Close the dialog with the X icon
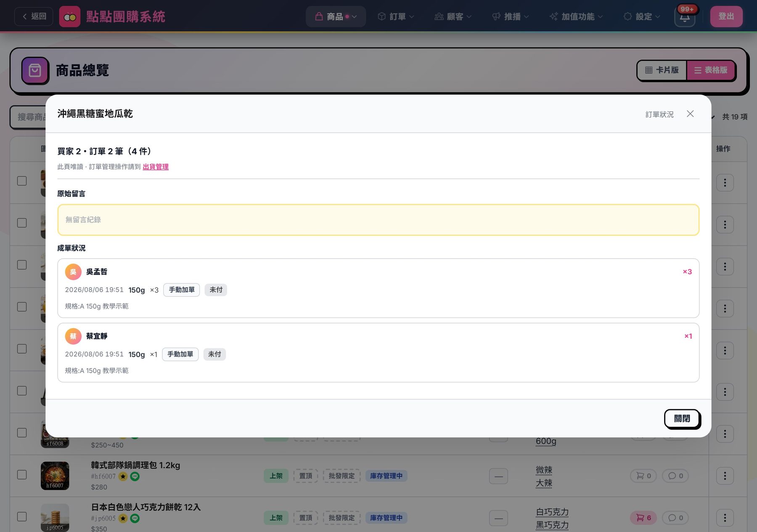The image size is (757, 532). pyautogui.click(x=690, y=114)
